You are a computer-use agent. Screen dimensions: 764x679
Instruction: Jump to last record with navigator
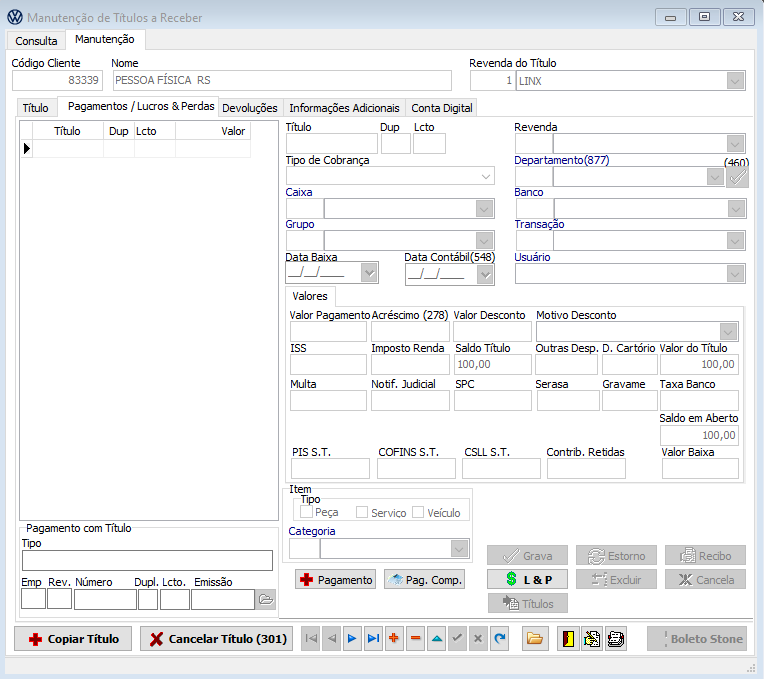(373, 639)
